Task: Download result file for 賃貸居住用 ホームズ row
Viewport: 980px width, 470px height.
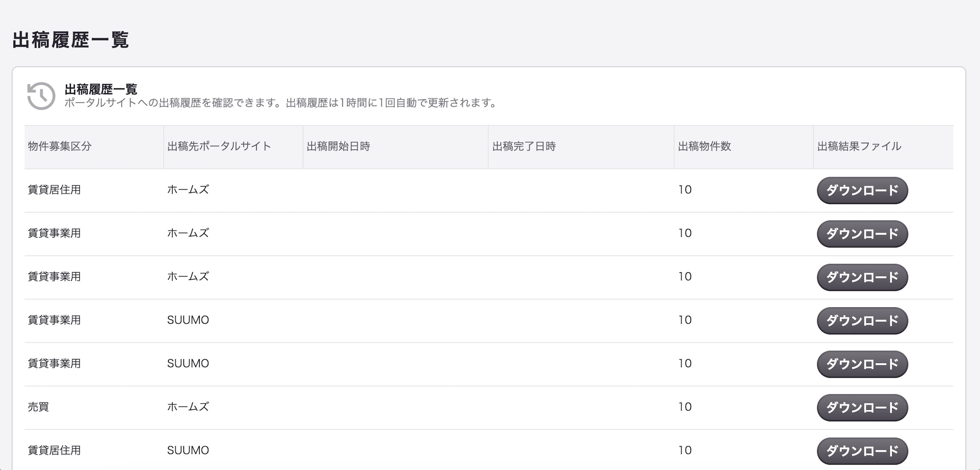Action: pyautogui.click(x=862, y=190)
